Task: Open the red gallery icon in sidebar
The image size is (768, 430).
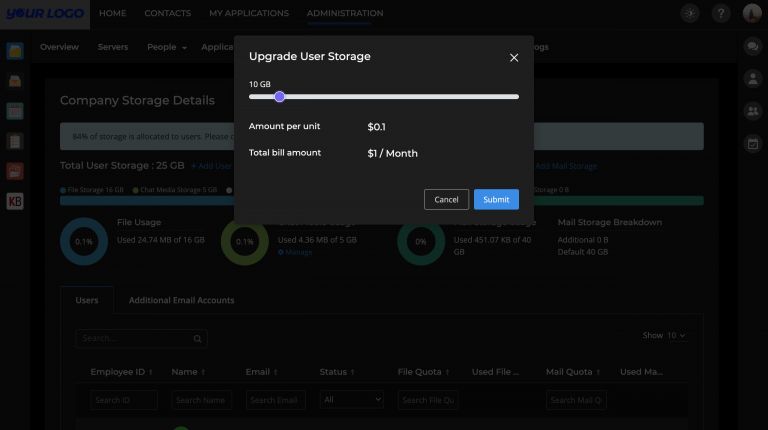Action: [x=15, y=171]
